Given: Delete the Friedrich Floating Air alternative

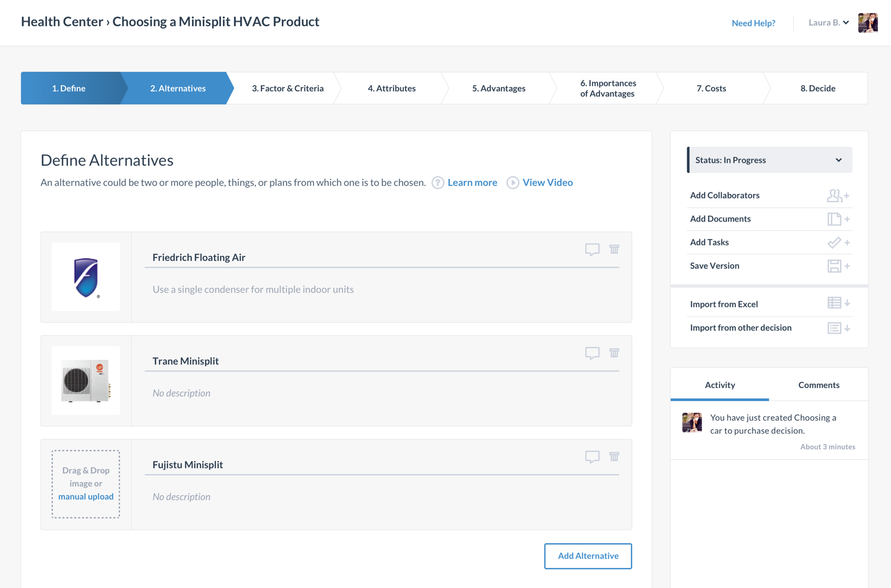Looking at the screenshot, I should 614,249.
